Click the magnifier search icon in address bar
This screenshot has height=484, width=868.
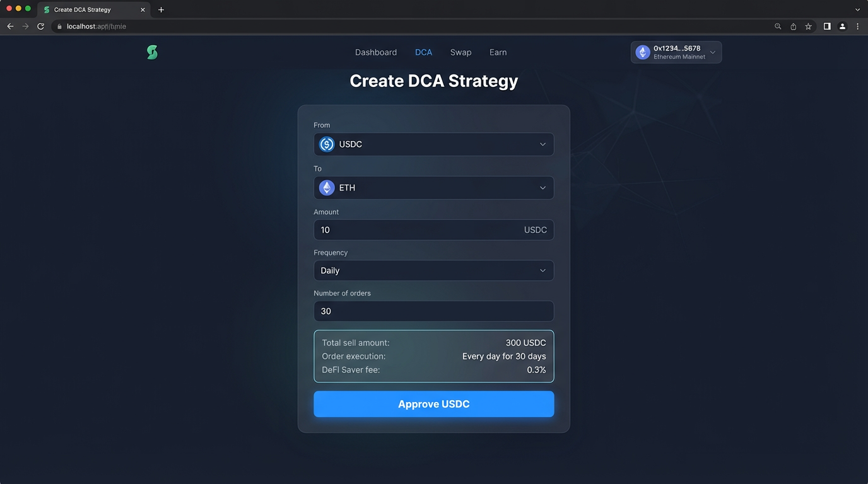tap(778, 26)
